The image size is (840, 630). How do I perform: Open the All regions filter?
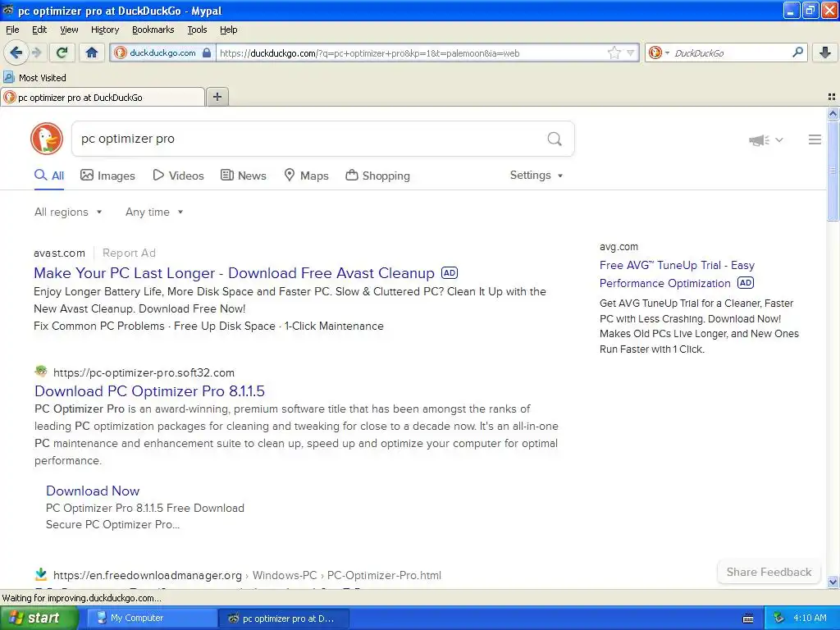(68, 212)
